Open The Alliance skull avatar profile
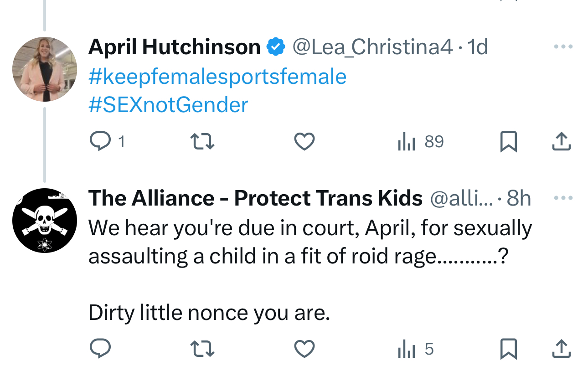Image resolution: width=588 pixels, height=371 pixels. 44,220
